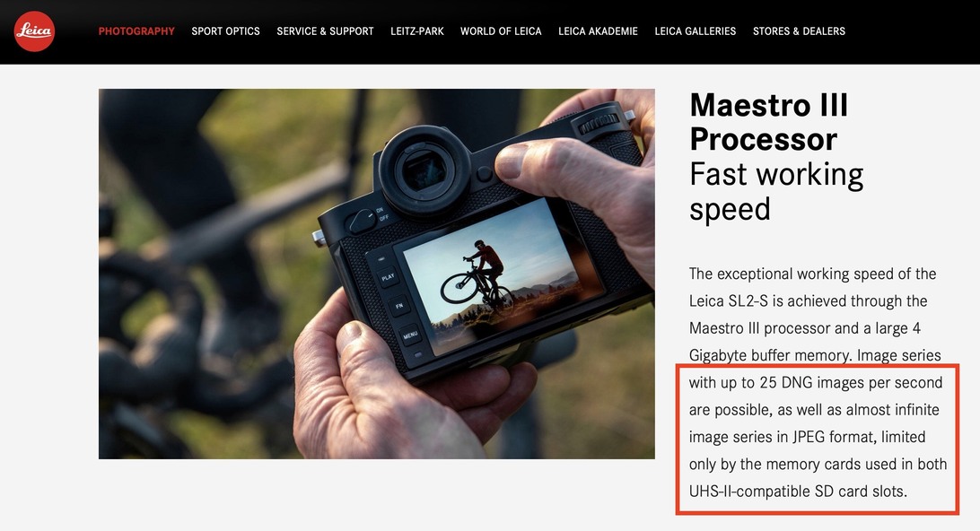Select LEITZ-PARK in the top navigation

417,31
